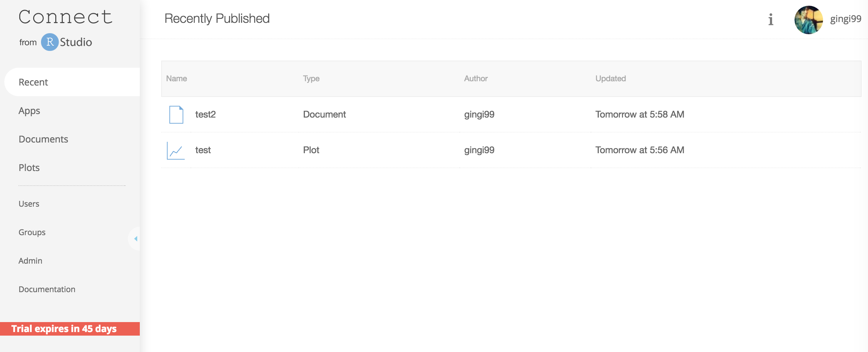Open the test2 document row
Image resolution: width=868 pixels, height=352 pixels.
coord(205,114)
